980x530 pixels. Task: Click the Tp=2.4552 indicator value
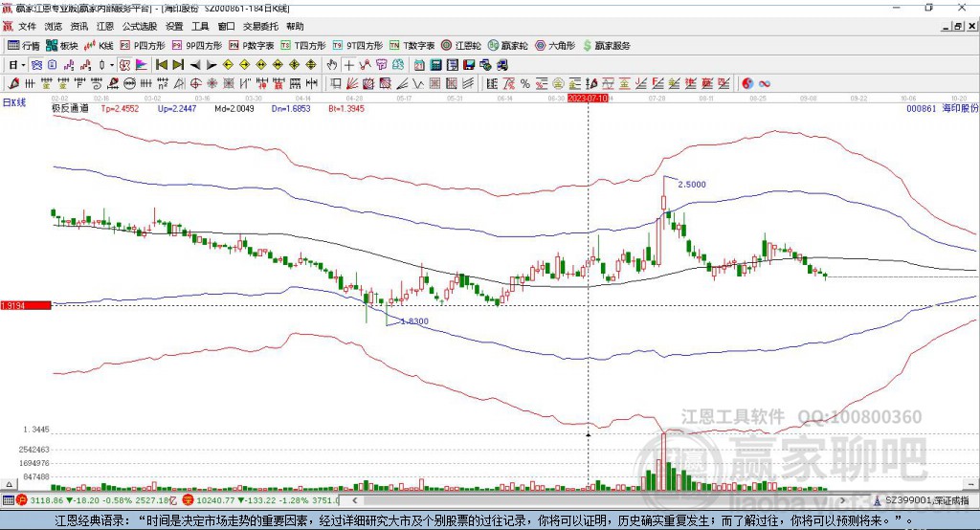(x=120, y=108)
